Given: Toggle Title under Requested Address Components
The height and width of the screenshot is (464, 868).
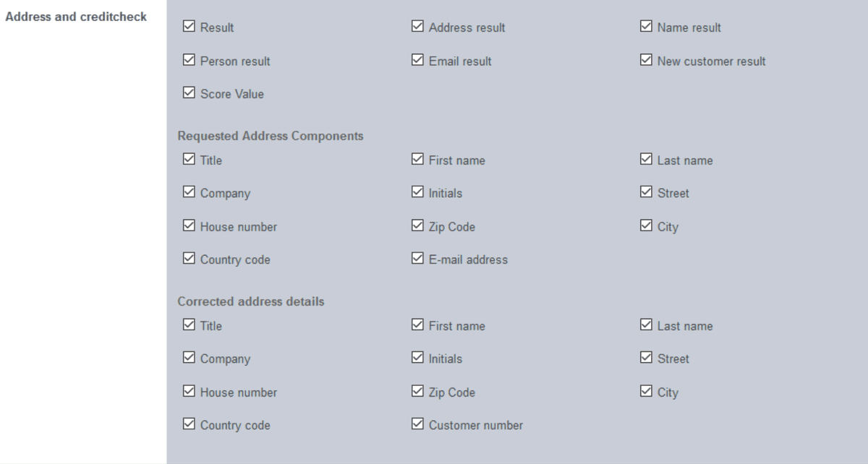Looking at the screenshot, I should coord(189,160).
